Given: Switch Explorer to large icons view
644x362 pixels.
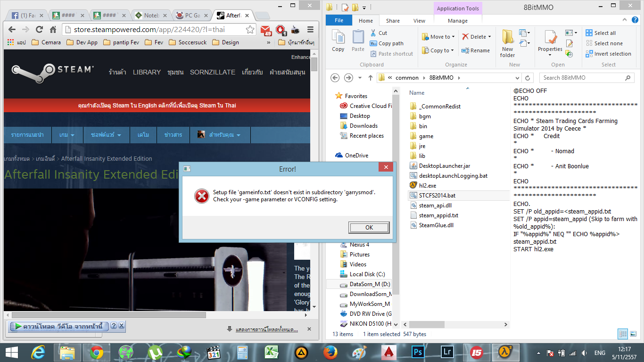Looking at the screenshot, I should click(633, 334).
